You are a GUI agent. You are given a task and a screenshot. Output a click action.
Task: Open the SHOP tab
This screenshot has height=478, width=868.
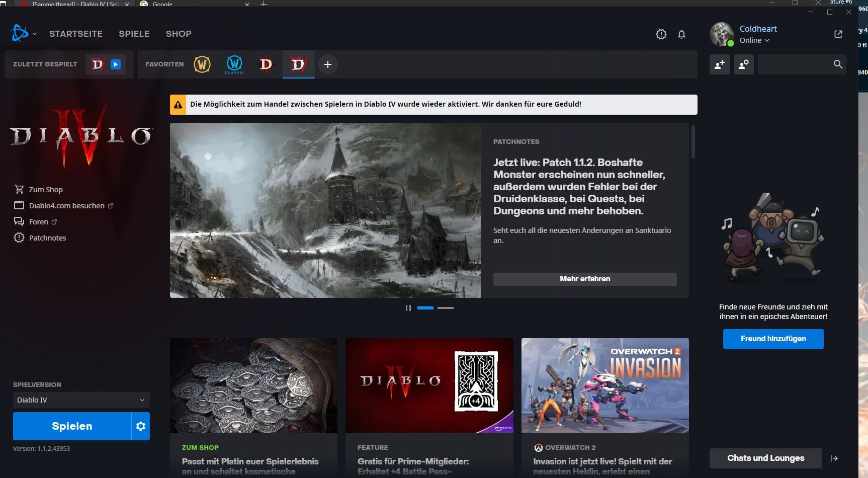tap(179, 34)
